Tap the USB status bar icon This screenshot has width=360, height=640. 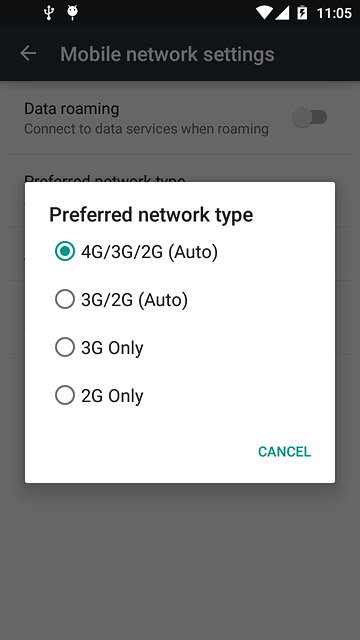coord(49,13)
